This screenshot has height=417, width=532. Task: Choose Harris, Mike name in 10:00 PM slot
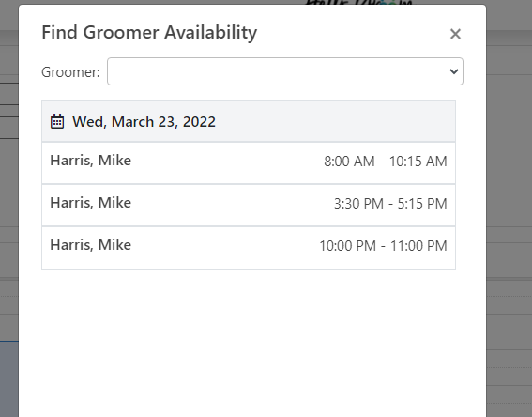[91, 245]
